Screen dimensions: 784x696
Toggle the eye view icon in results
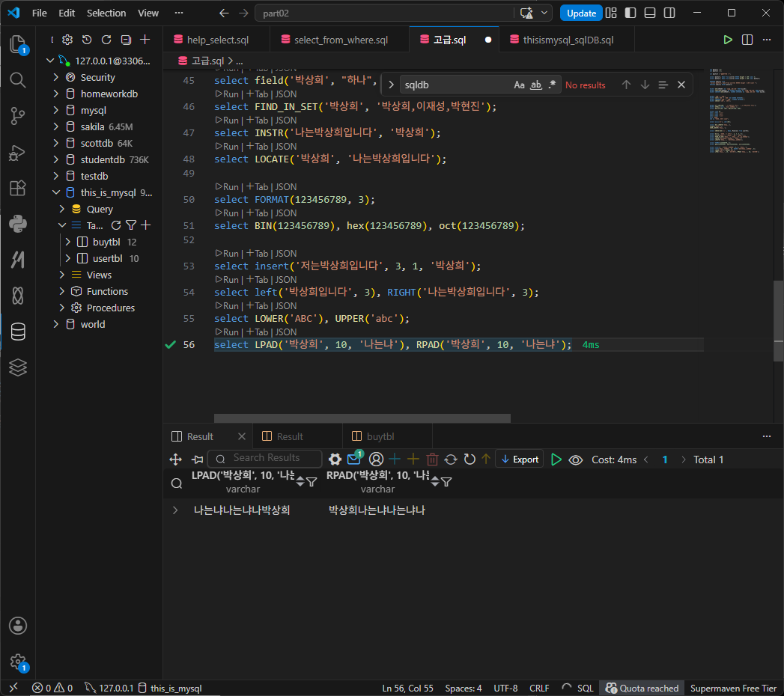pyautogui.click(x=576, y=460)
